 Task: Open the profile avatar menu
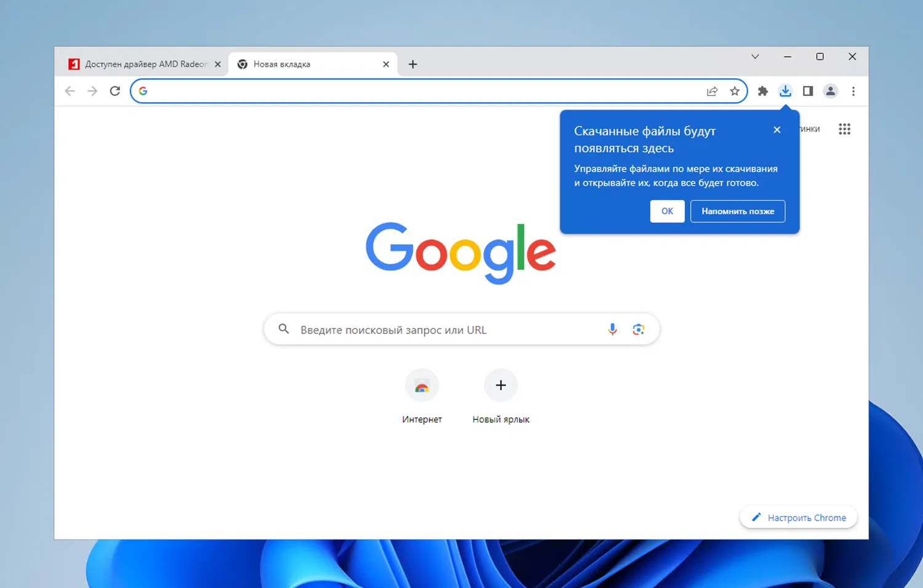(x=831, y=91)
